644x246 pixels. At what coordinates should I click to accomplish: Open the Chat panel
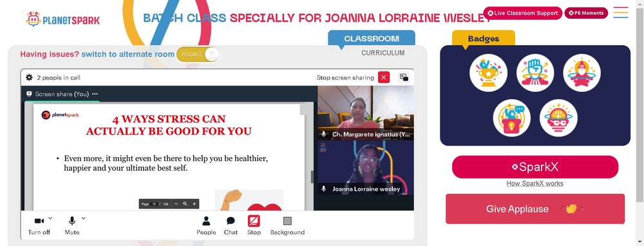point(231,225)
